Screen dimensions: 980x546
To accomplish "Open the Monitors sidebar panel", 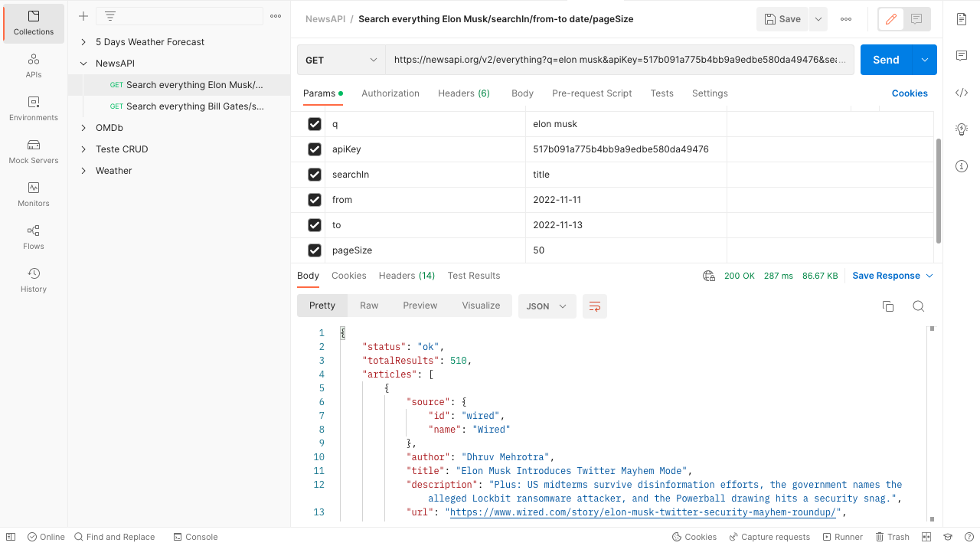I will [34, 195].
